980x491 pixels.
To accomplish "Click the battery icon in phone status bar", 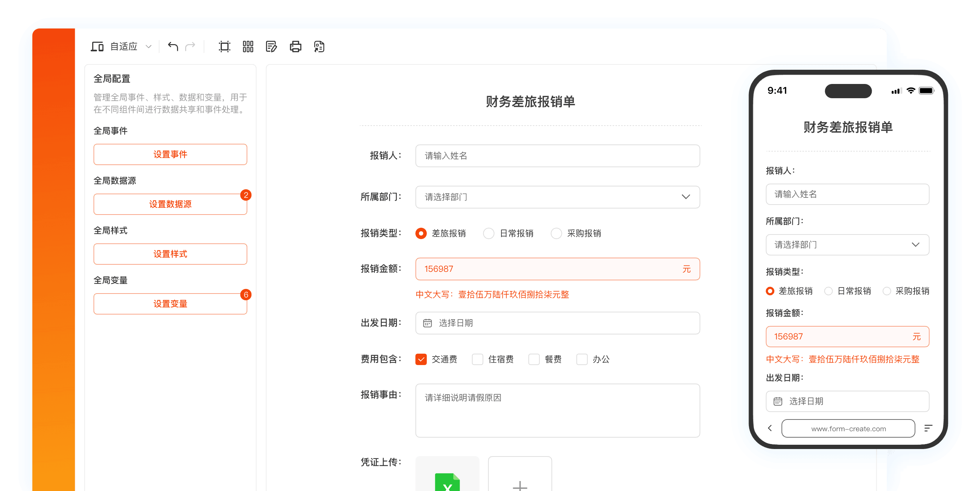I will [x=926, y=90].
